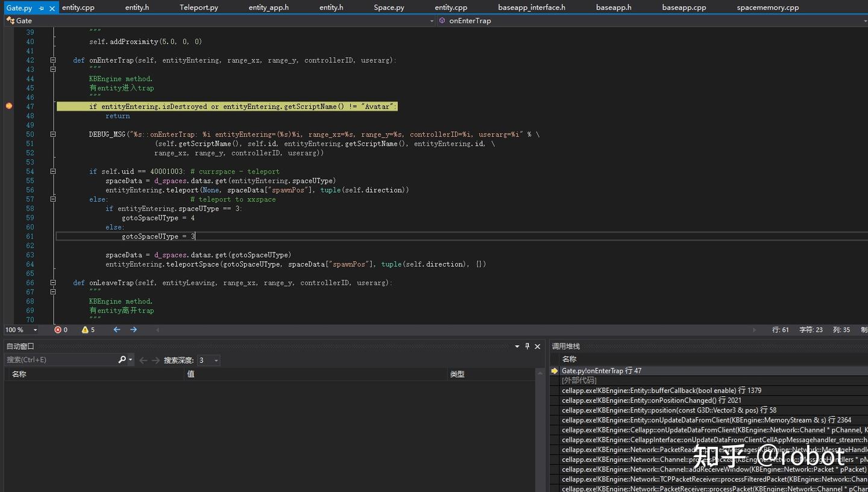This screenshot has width=868, height=492.
Task: Click the red error count icon
Action: (58, 329)
